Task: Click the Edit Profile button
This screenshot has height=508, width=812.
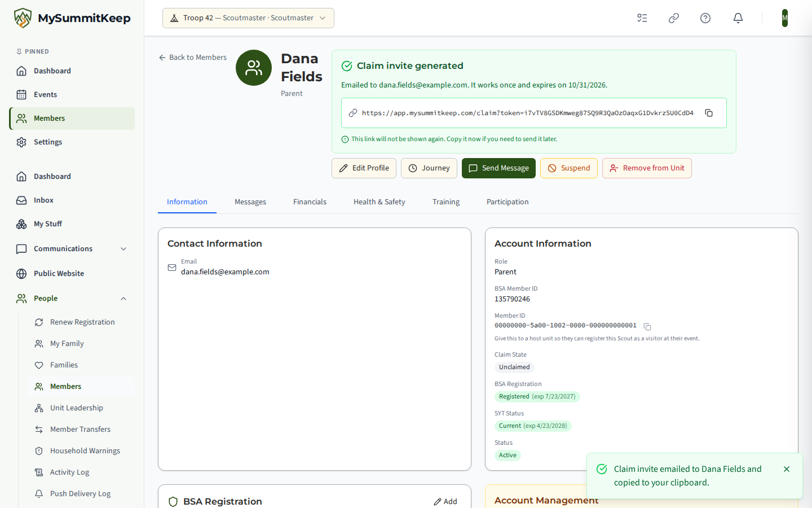Action: (364, 168)
